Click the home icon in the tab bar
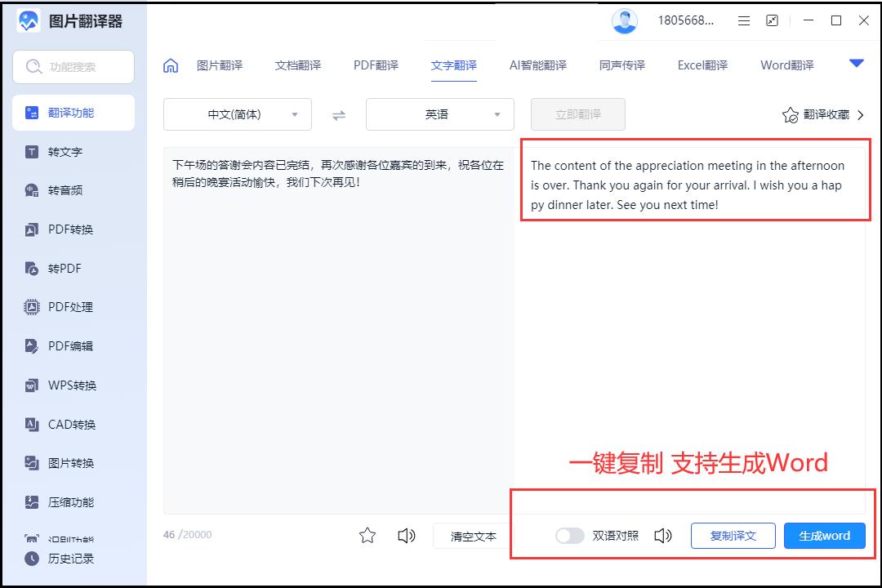Viewport: 882px width, 588px height. click(170, 65)
